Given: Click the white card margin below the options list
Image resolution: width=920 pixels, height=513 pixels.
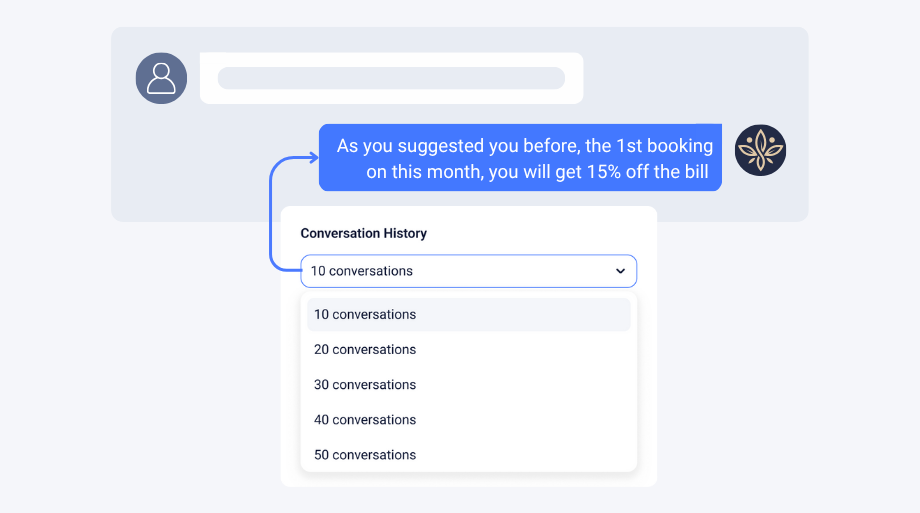Looking at the screenshot, I should [468, 480].
